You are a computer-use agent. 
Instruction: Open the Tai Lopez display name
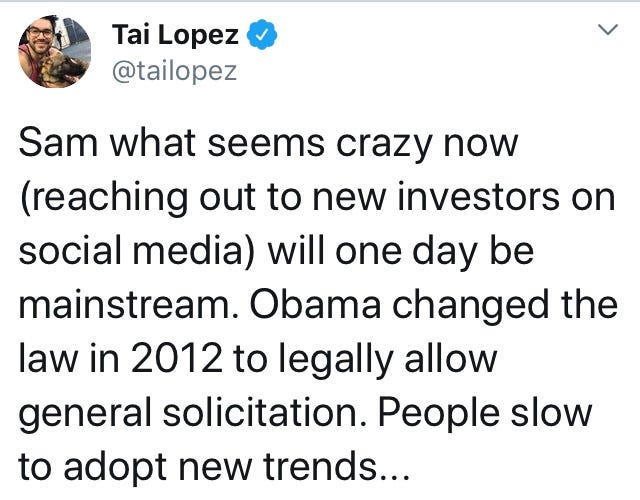(176, 35)
